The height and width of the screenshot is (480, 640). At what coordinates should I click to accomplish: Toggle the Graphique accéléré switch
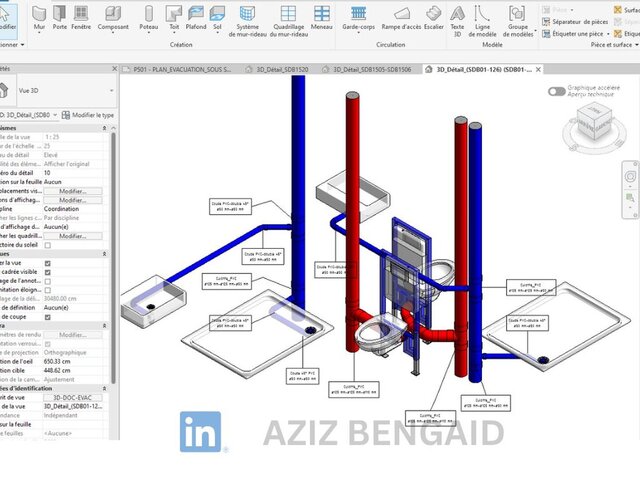click(556, 91)
